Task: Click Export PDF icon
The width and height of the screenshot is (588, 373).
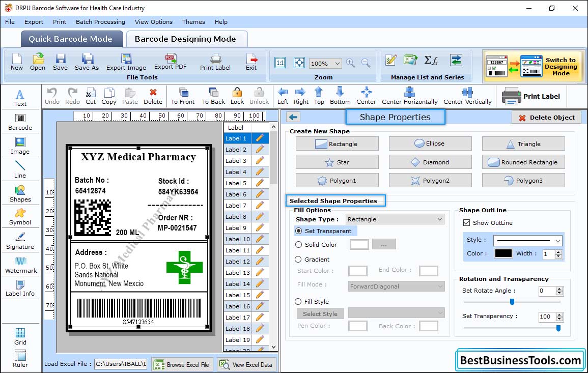Action: [x=170, y=62]
